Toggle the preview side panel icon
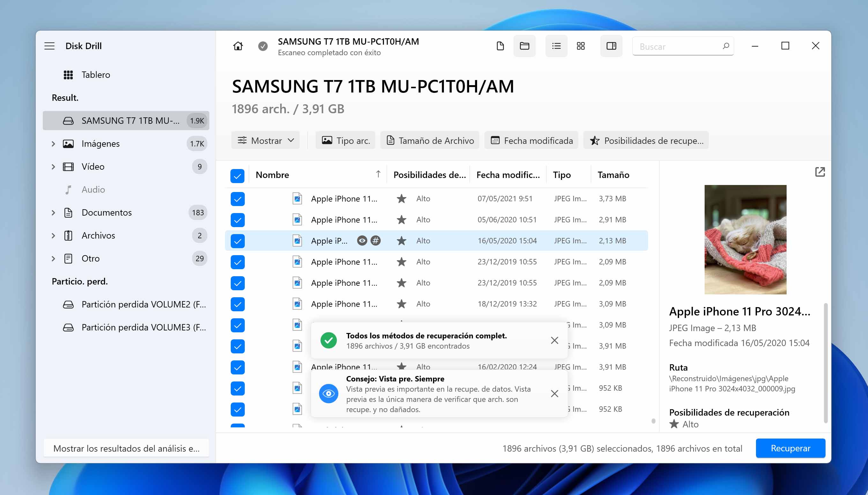Image resolution: width=868 pixels, height=495 pixels. [x=611, y=46]
